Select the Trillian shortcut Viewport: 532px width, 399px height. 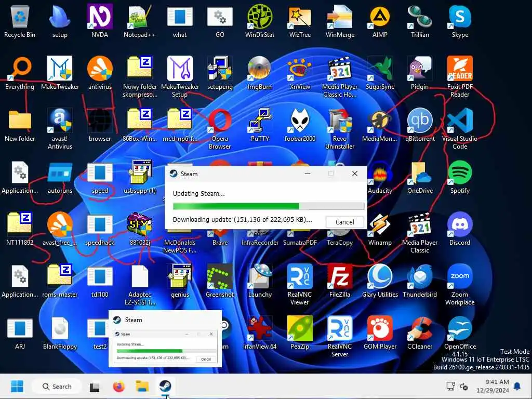point(420,21)
